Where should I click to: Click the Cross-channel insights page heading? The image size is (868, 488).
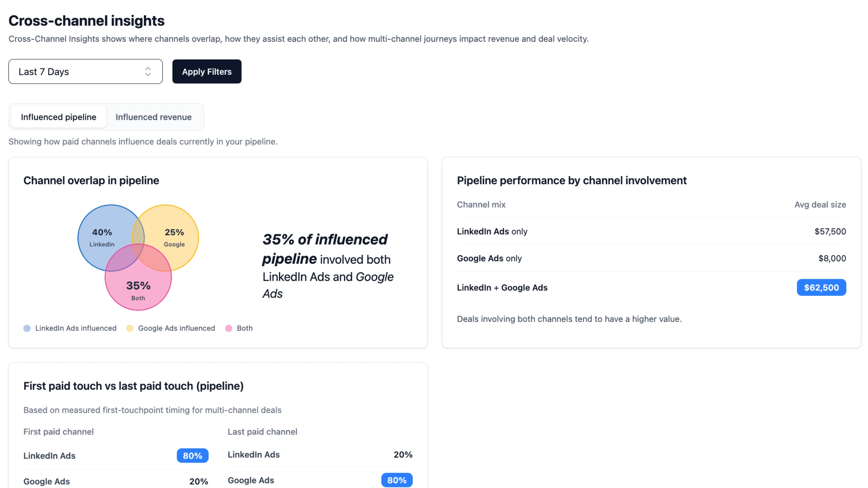pyautogui.click(x=86, y=21)
